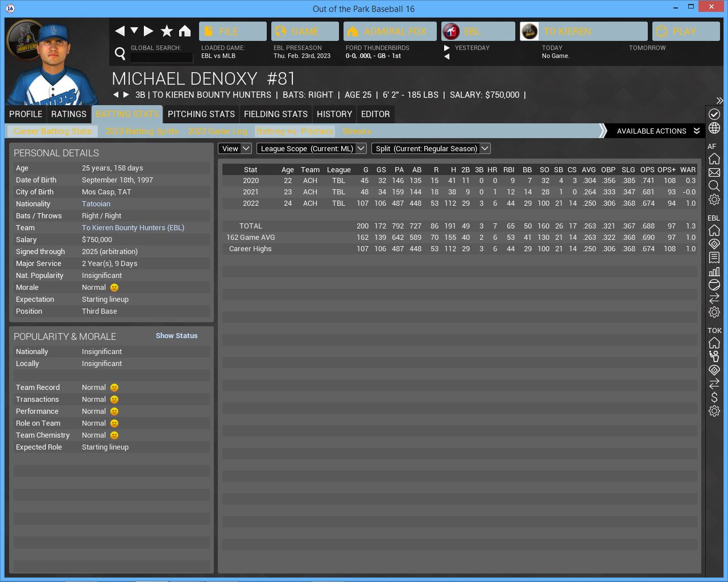Open the AF mail envelope icon
The image size is (728, 582).
714,172
